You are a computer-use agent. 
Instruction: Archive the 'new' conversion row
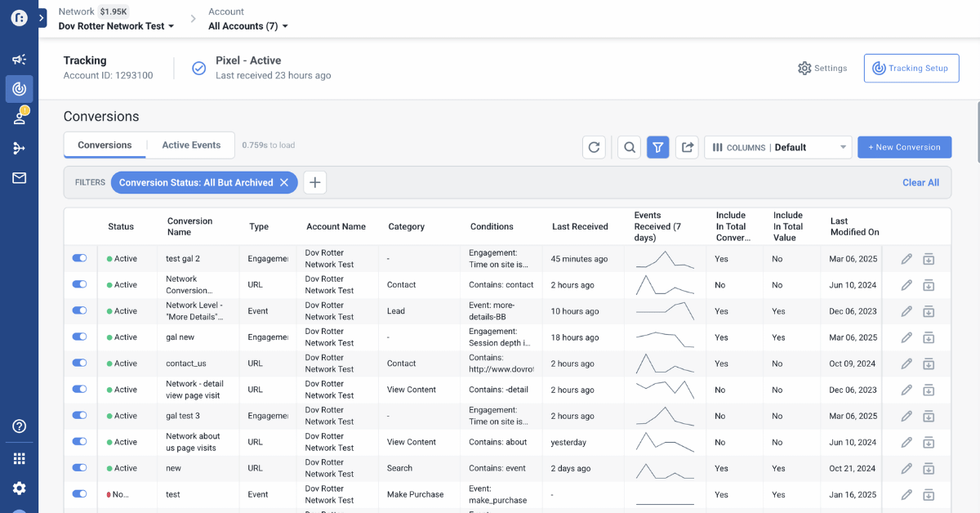tap(929, 468)
